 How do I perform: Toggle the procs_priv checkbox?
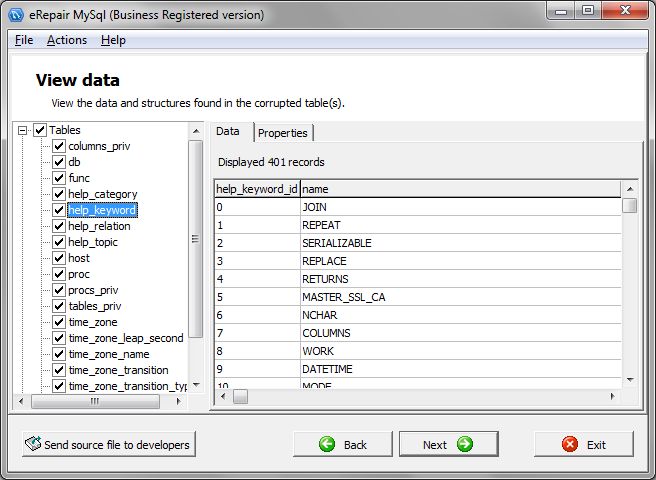pyautogui.click(x=59, y=290)
